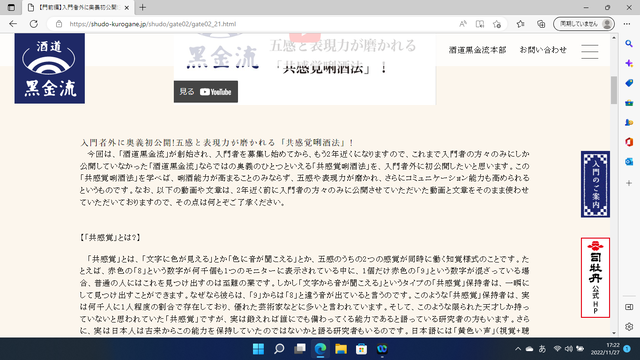
Task: Open the 入門のご案内 side banner
Action: (x=596, y=184)
